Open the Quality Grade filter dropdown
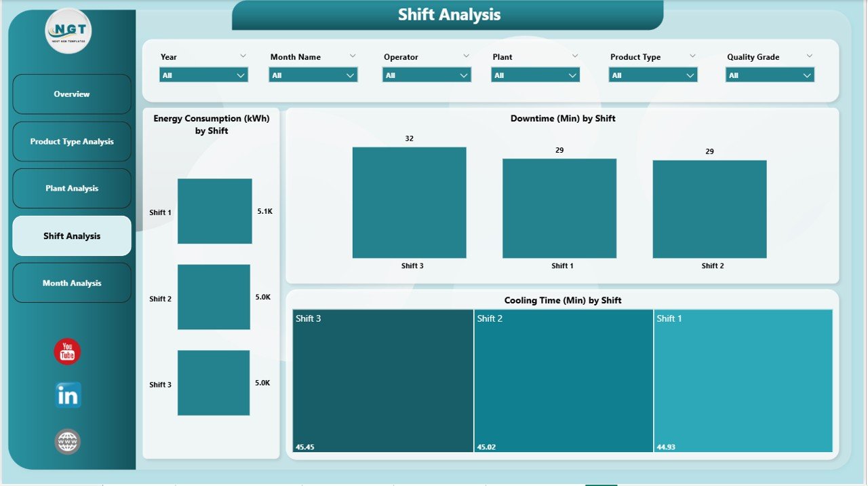 point(770,75)
